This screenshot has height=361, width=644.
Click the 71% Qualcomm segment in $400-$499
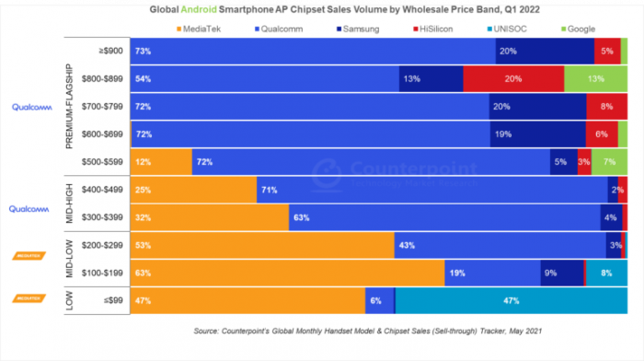click(432, 190)
